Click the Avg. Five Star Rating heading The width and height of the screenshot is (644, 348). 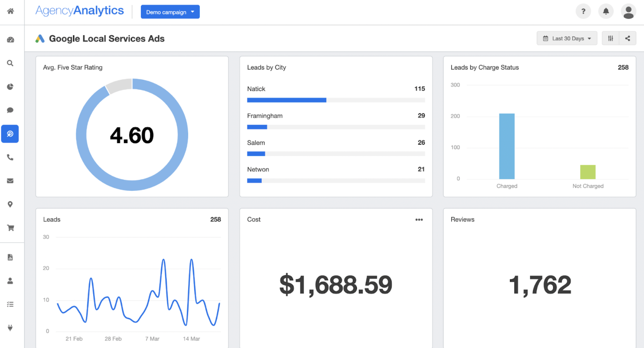tap(73, 67)
